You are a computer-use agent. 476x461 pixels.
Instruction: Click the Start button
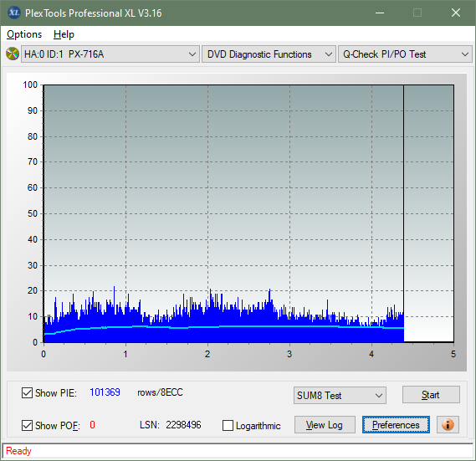(431, 395)
